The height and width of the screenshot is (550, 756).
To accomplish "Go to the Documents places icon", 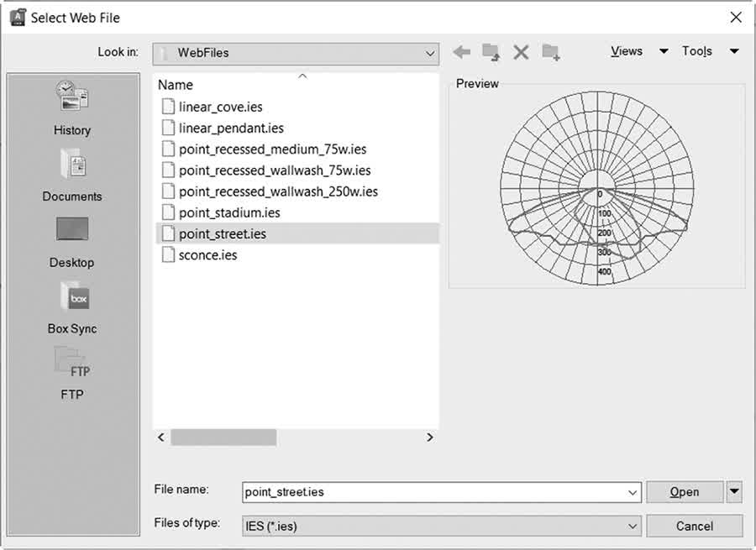I will pos(72,175).
